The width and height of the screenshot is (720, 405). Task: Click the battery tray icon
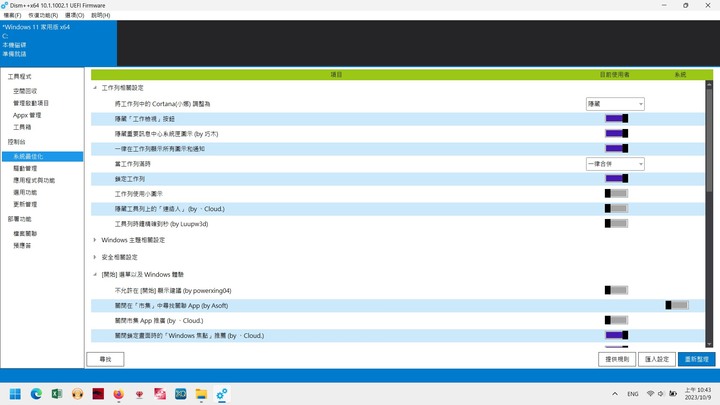pyautogui.click(x=673, y=394)
